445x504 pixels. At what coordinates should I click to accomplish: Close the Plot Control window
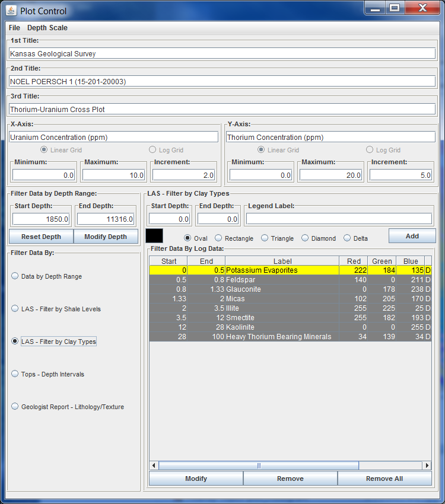pyautogui.click(x=422, y=8)
